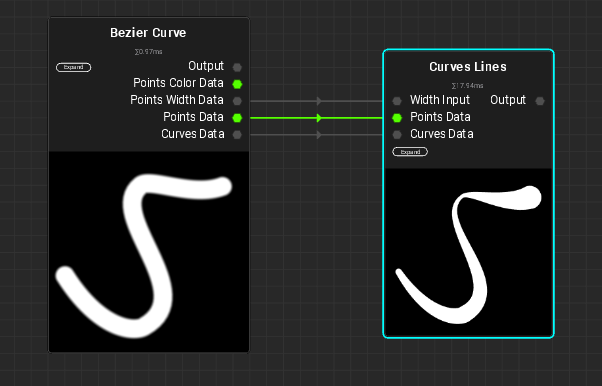Select the Bezier Curve Points Data port
Screen dimensions: 602x386
(237, 118)
